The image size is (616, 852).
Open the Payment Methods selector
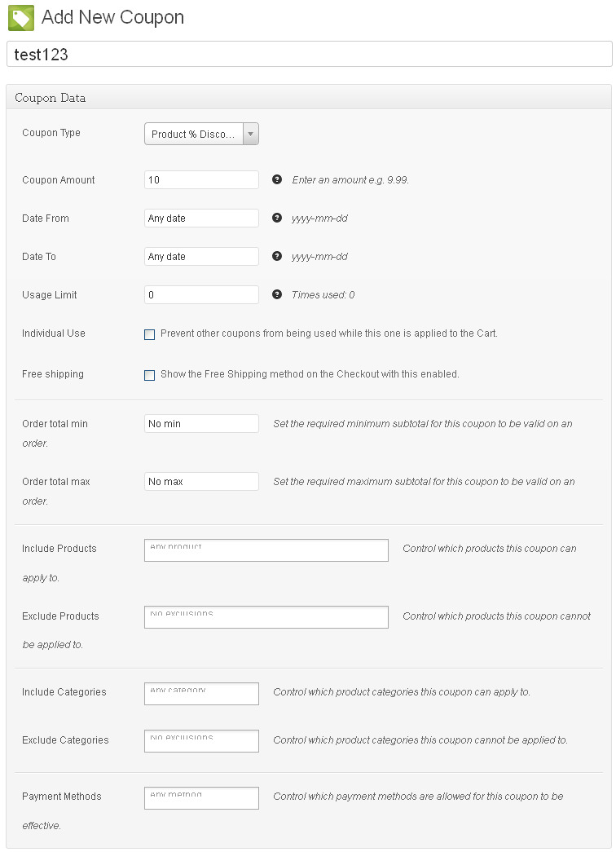[201, 797]
